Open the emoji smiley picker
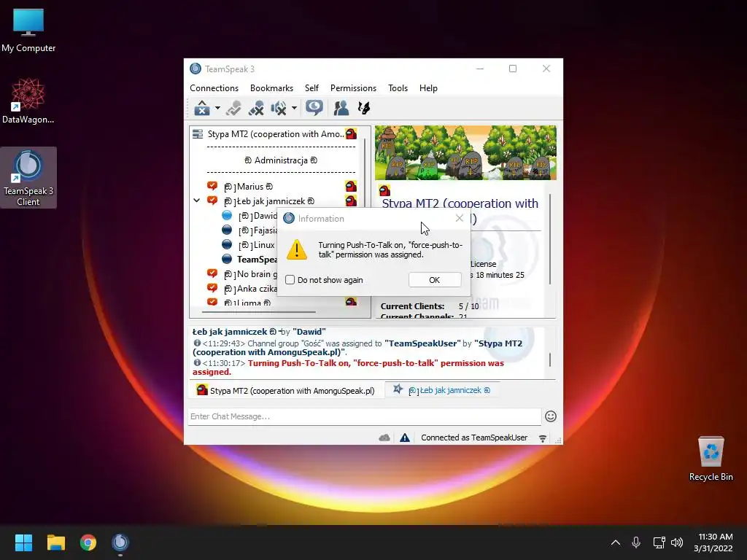The height and width of the screenshot is (560, 747). point(551,416)
